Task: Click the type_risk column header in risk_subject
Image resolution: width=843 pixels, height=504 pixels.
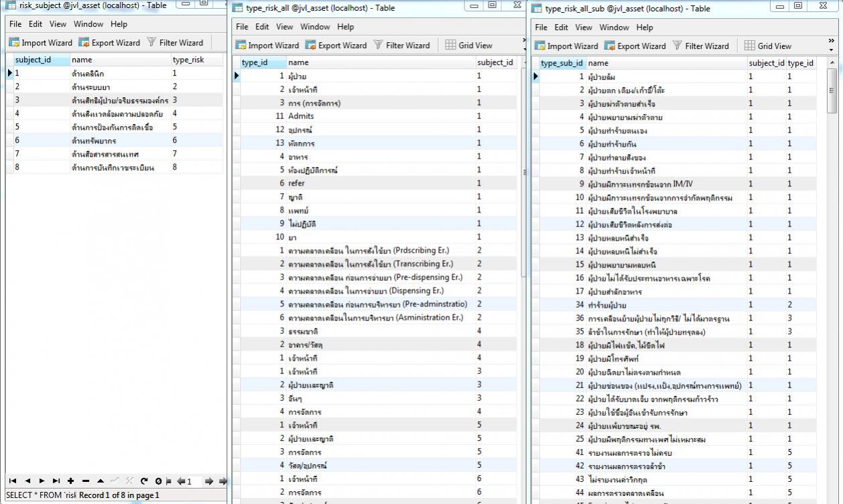Action: [x=188, y=60]
